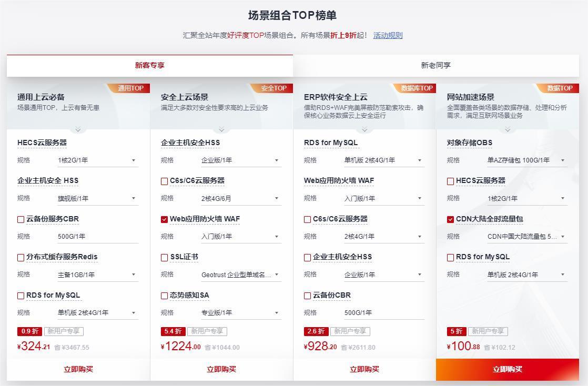
Task: Open the WAF 入门版/1年 dropdown in ERP card
Action: [384, 198]
